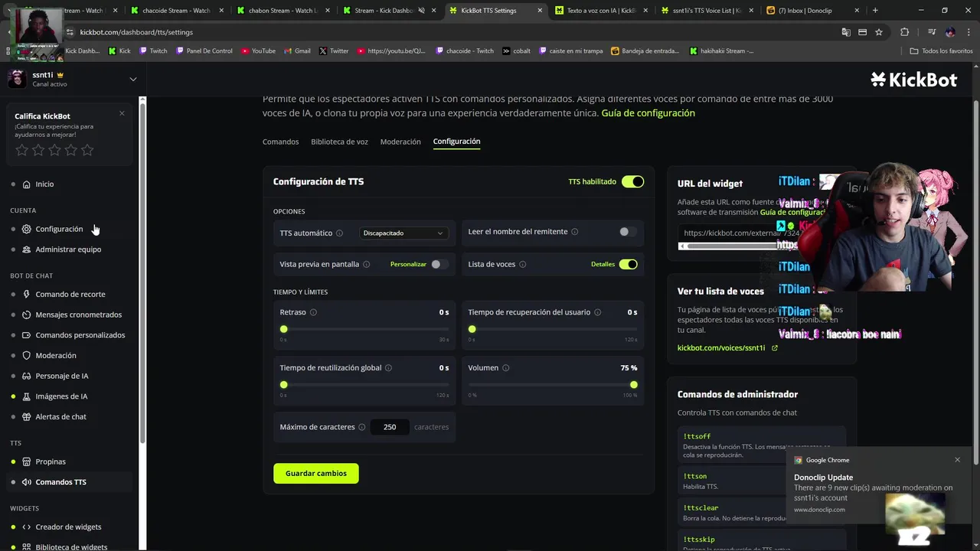Click the Mensajes cronometrados clock icon

coord(27,315)
